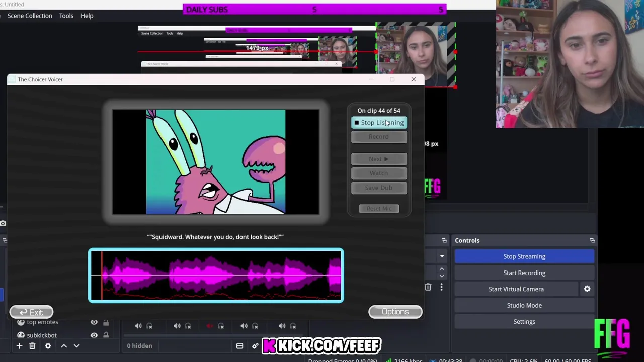Close The Choicer Voicer window
Viewport: 644px width, 362px height.
(414, 79)
